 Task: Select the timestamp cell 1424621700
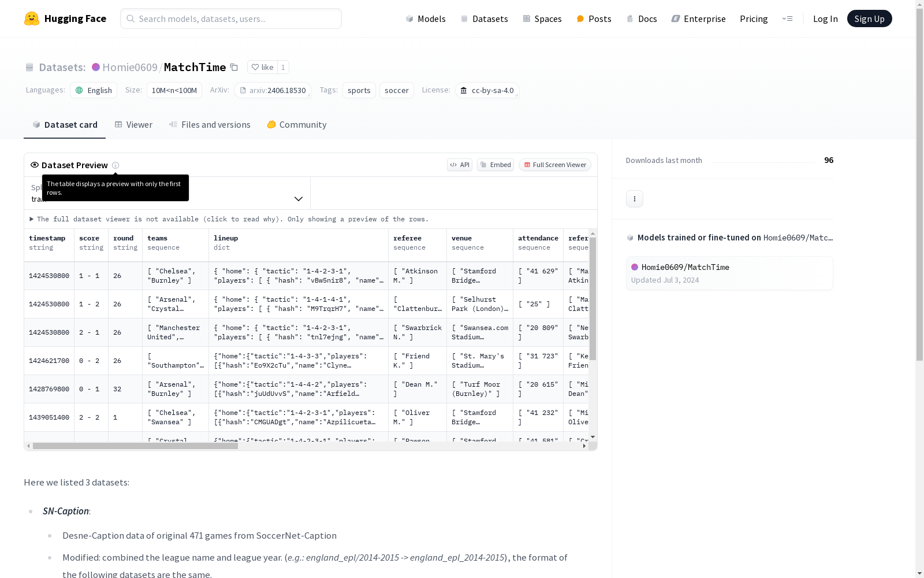(49, 361)
